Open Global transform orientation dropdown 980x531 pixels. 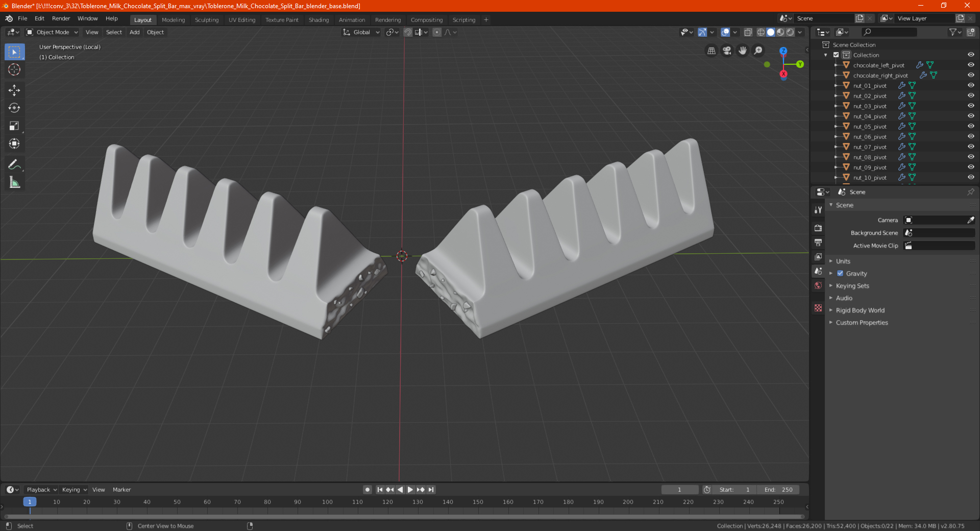[x=361, y=32]
